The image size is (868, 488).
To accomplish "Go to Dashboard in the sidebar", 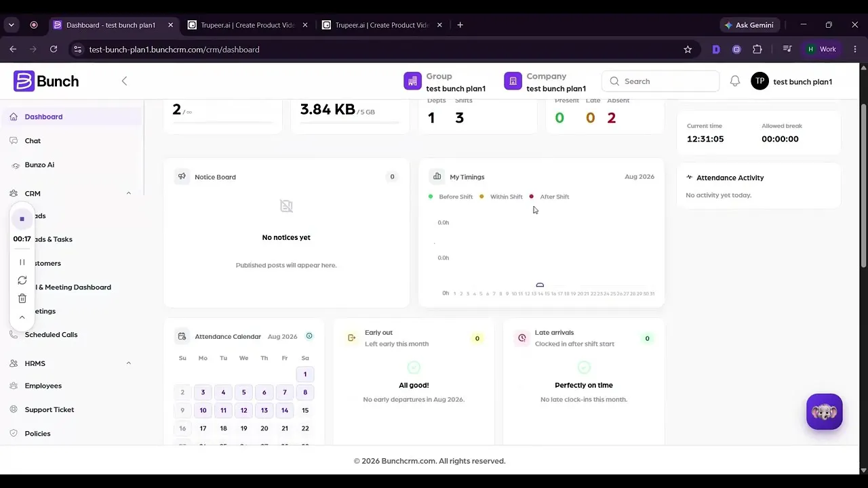I will click(71, 117).
